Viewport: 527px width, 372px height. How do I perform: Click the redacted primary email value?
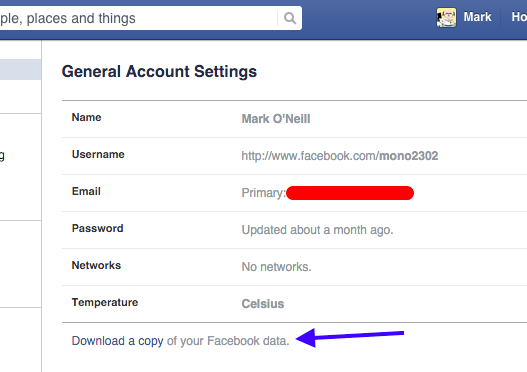click(350, 193)
